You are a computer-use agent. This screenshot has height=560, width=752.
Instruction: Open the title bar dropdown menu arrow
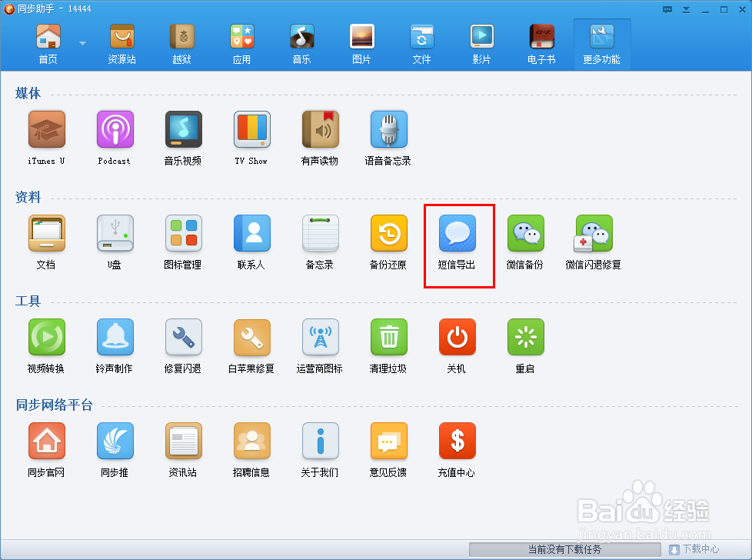(686, 9)
